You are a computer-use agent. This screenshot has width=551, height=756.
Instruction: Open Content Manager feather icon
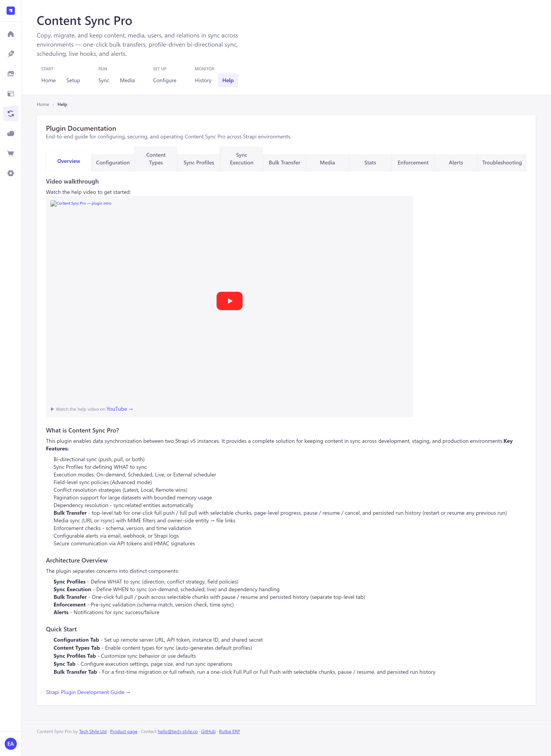tap(11, 54)
